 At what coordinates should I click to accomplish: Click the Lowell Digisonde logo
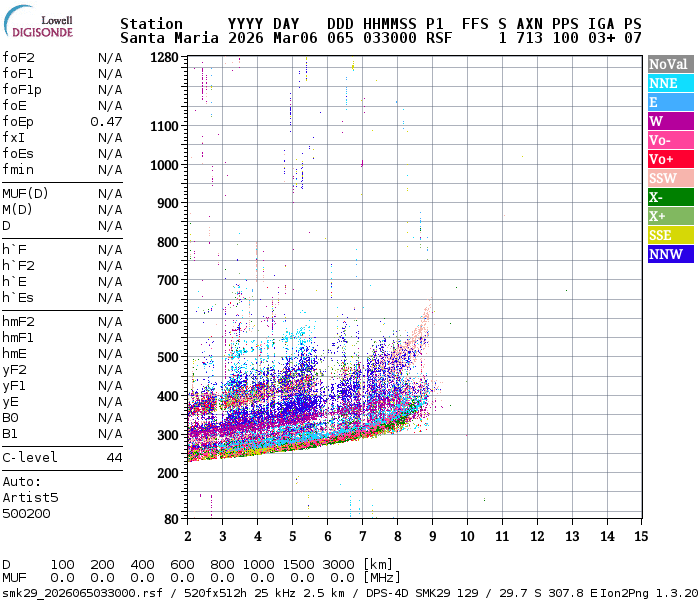[x=38, y=22]
